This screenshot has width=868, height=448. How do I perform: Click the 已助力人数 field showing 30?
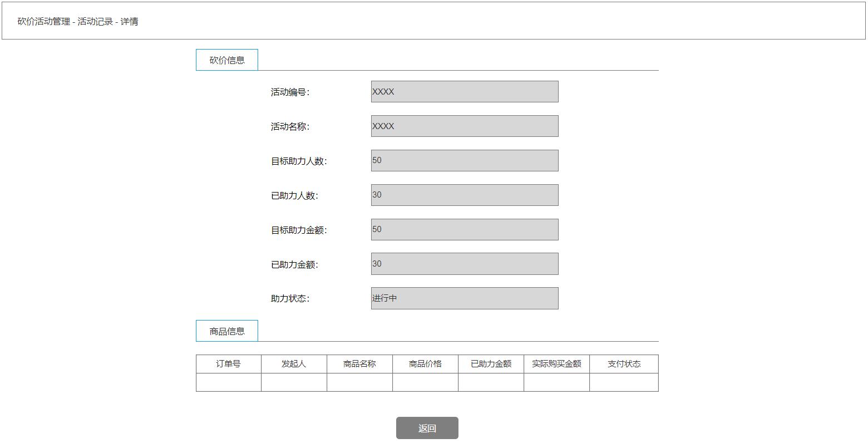(x=465, y=195)
